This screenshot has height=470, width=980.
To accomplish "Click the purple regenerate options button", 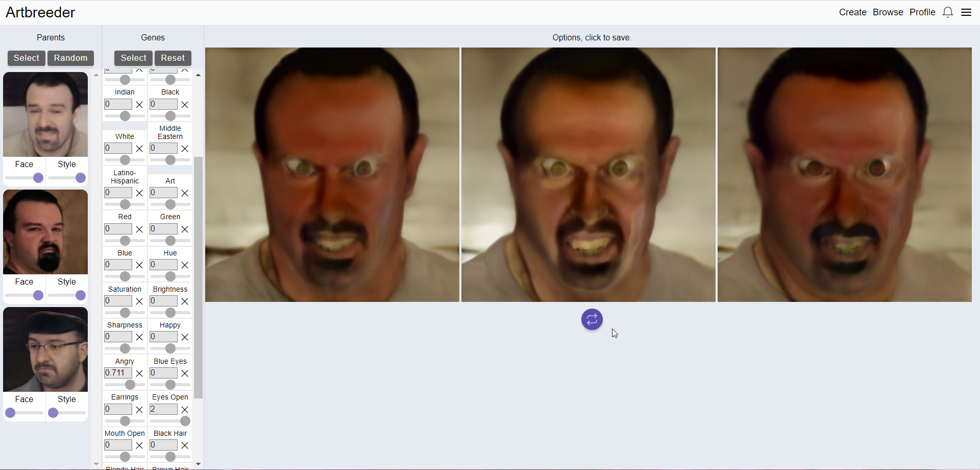I will (592, 319).
